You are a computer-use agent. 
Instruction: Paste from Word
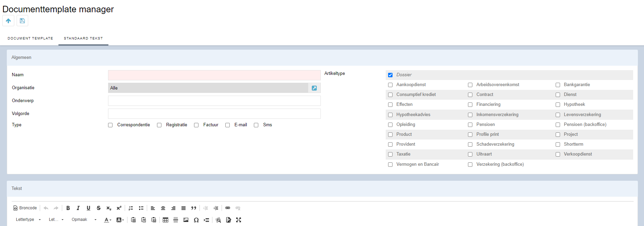point(154,220)
